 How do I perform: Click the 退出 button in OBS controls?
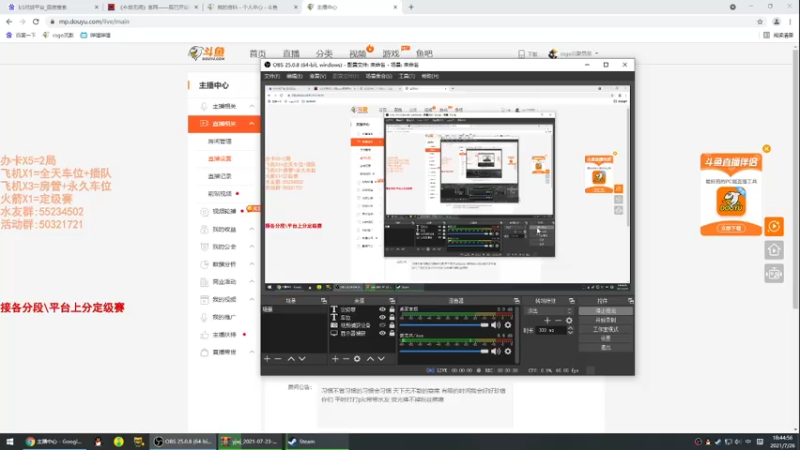tap(606, 347)
